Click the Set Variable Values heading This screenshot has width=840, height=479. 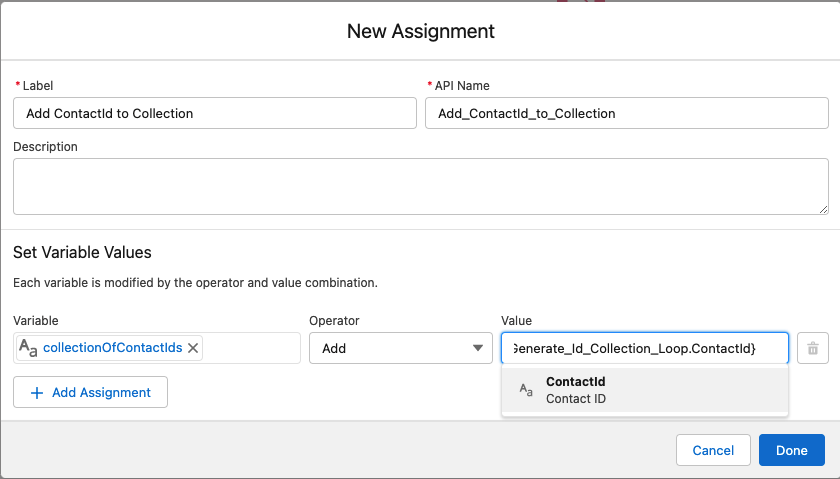[82, 253]
